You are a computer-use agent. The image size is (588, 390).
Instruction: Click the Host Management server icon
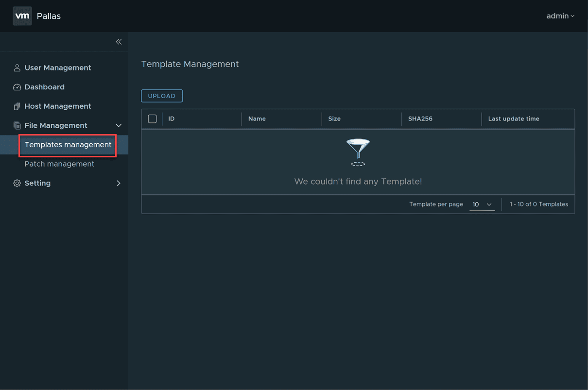click(x=17, y=106)
